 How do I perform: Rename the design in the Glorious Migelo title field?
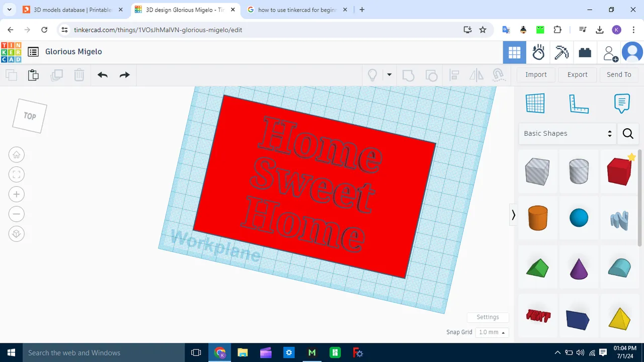click(x=73, y=51)
